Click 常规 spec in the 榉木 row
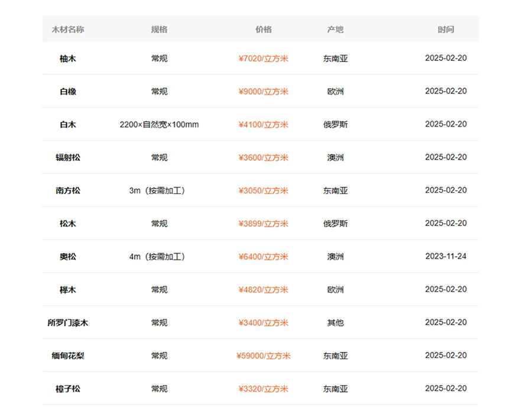Screen dimensions: 532x414 click(x=159, y=289)
